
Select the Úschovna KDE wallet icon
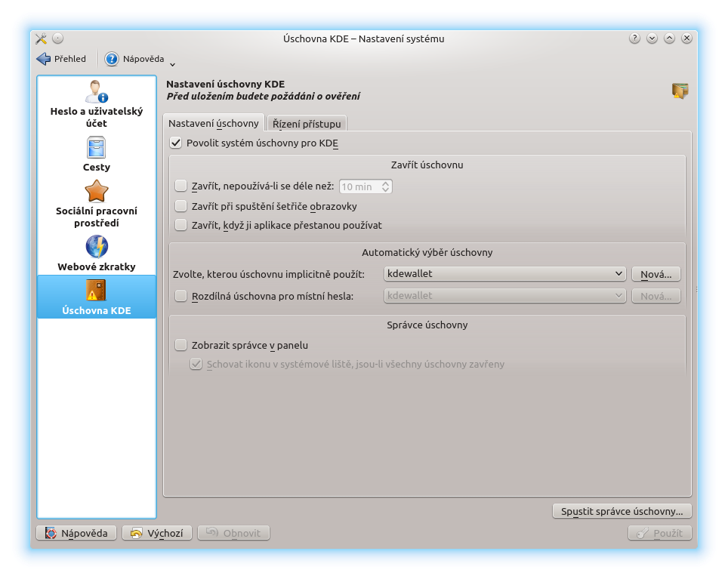97,290
